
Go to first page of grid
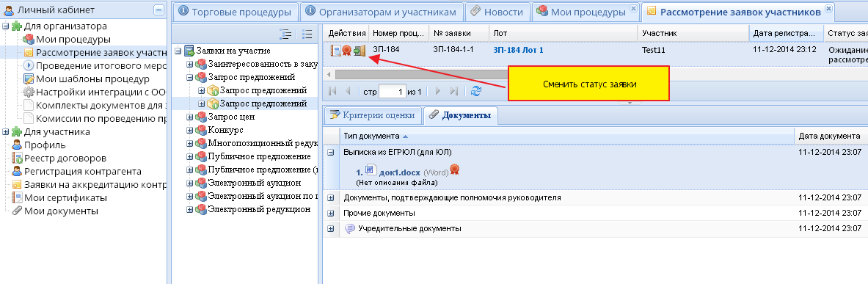tap(332, 91)
